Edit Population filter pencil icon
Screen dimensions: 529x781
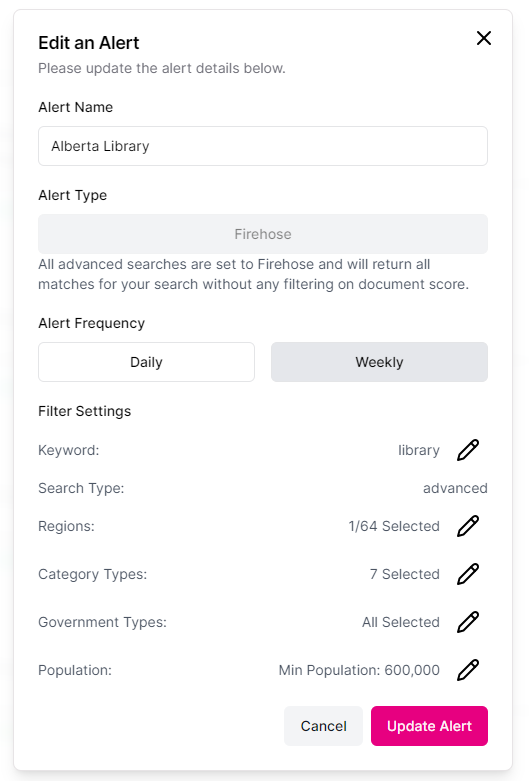[468, 670]
